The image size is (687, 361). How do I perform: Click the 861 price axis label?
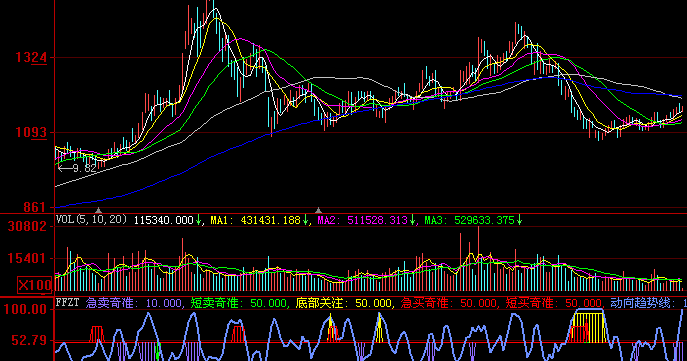pyautogui.click(x=34, y=207)
